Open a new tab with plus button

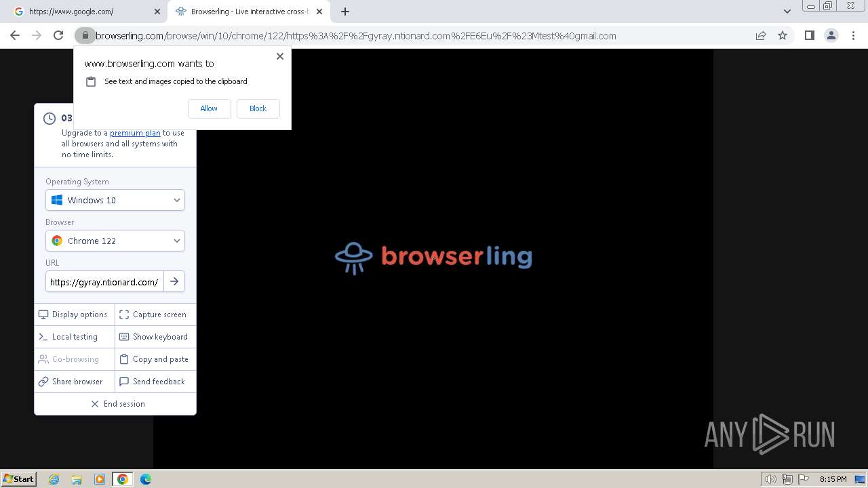345,12
